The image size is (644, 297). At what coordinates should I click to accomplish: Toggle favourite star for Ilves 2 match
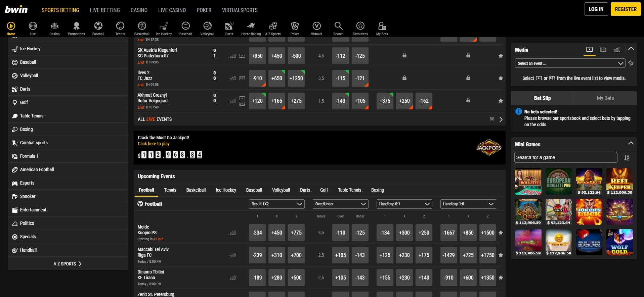[501, 78]
